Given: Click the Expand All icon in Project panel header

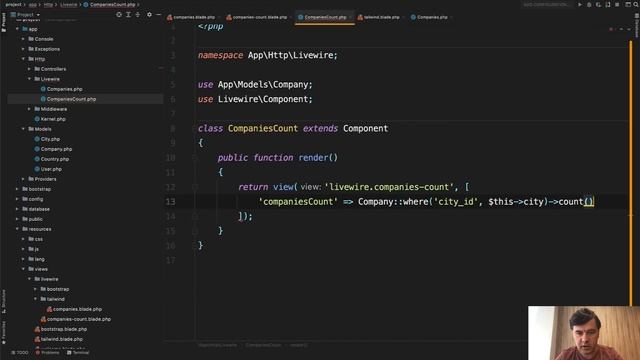Looking at the screenshot, I should tap(128, 15).
